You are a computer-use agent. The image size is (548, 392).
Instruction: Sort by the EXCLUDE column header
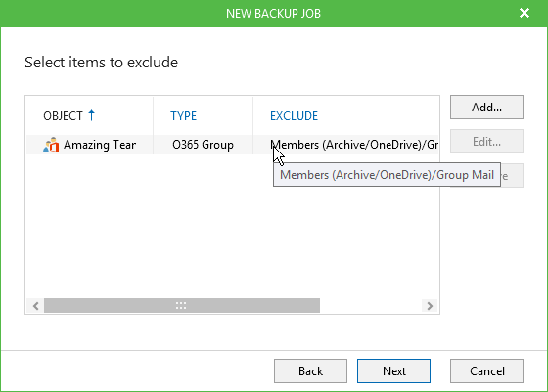(294, 116)
